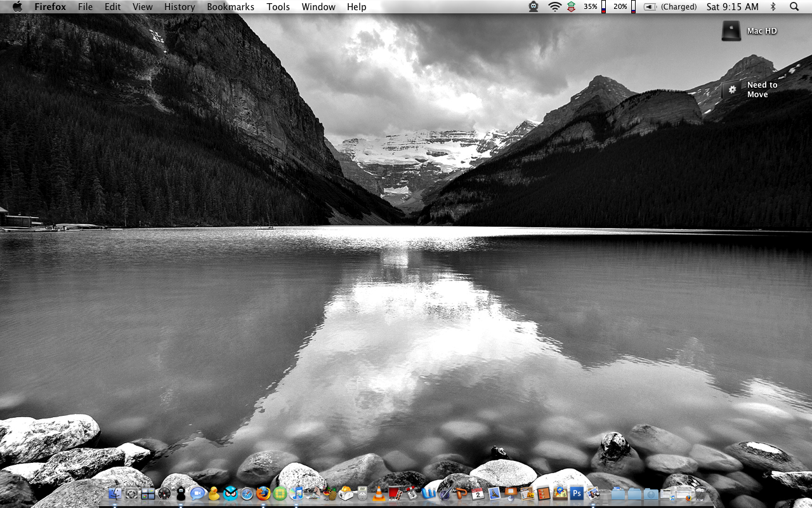Open the Bluetooth menu bar icon
Viewport: 812px width, 508px height.
(773, 6)
